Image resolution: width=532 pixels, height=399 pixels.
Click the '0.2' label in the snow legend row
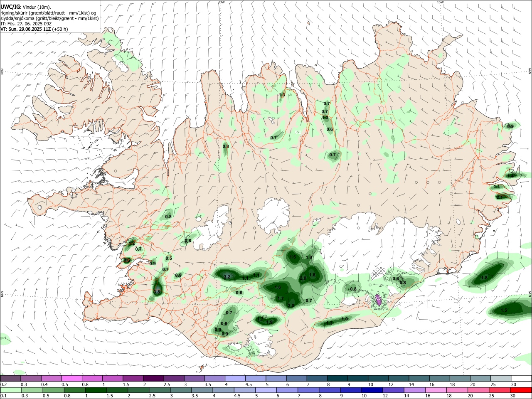point(3,384)
